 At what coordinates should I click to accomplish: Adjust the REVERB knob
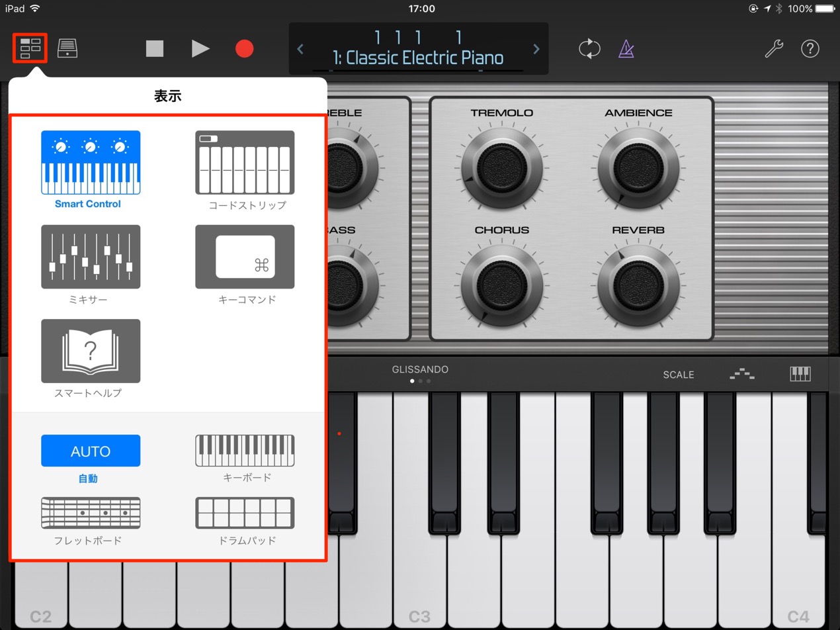[638, 285]
